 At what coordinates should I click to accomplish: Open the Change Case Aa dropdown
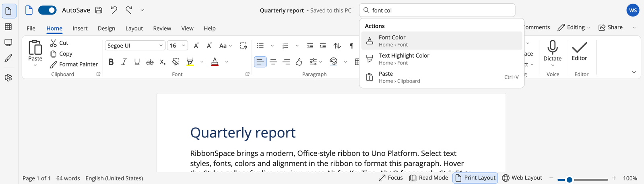pos(225,45)
